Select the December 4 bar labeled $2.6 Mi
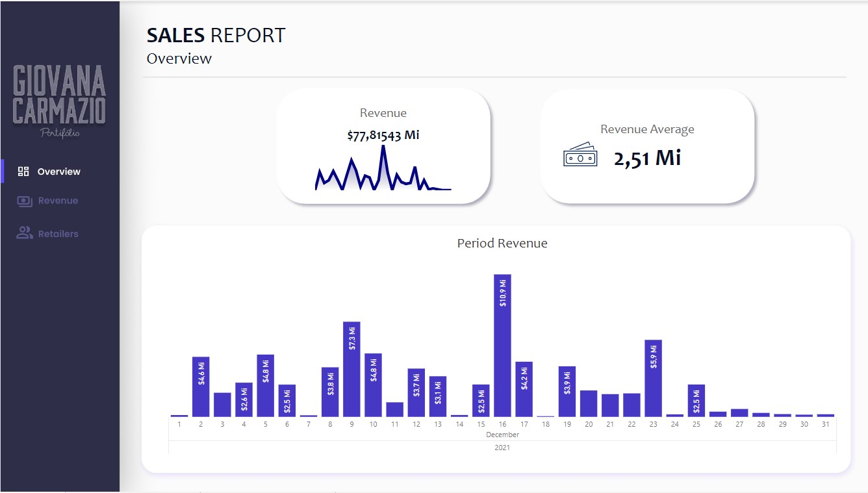 coord(244,399)
